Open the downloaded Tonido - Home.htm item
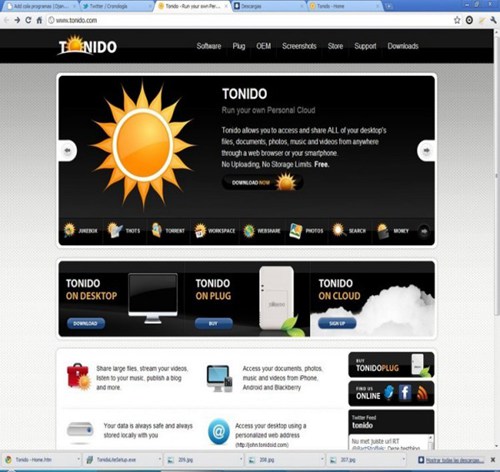The width and height of the screenshot is (500, 472). pyautogui.click(x=41, y=460)
